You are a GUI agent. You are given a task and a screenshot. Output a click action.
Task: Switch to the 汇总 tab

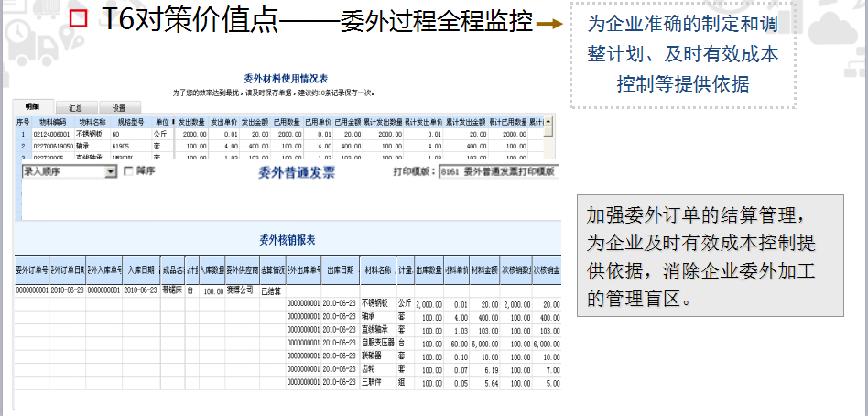[76, 108]
